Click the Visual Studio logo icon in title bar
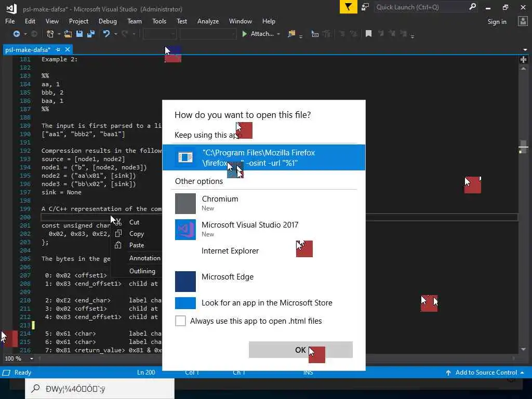This screenshot has height=399, width=532. pos(11,8)
